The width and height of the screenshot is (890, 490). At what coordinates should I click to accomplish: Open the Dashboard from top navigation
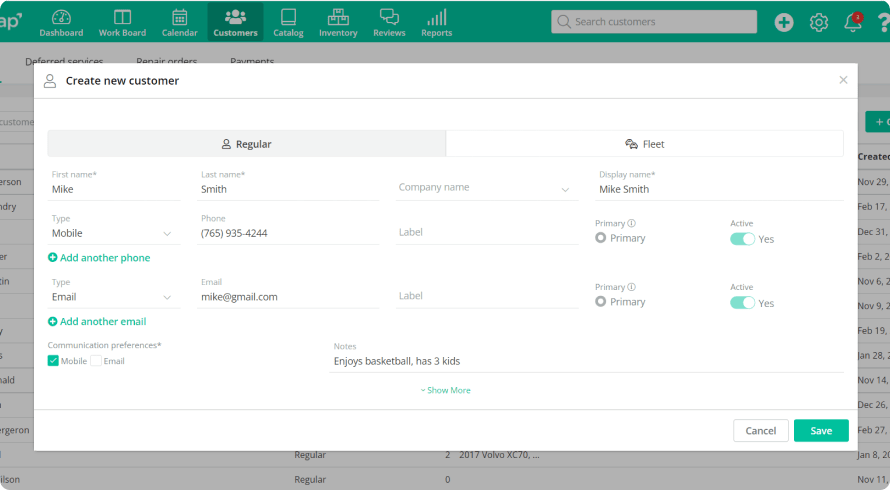click(x=61, y=22)
